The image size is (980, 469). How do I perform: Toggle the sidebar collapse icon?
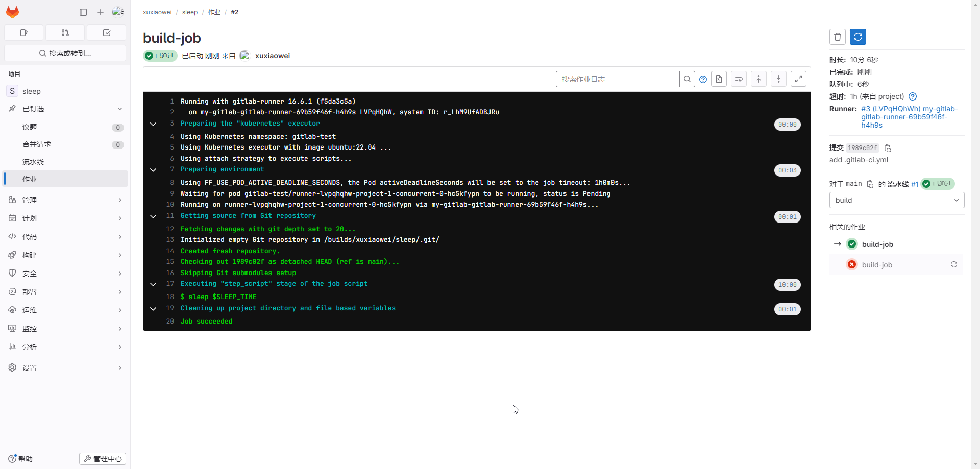[x=83, y=12]
